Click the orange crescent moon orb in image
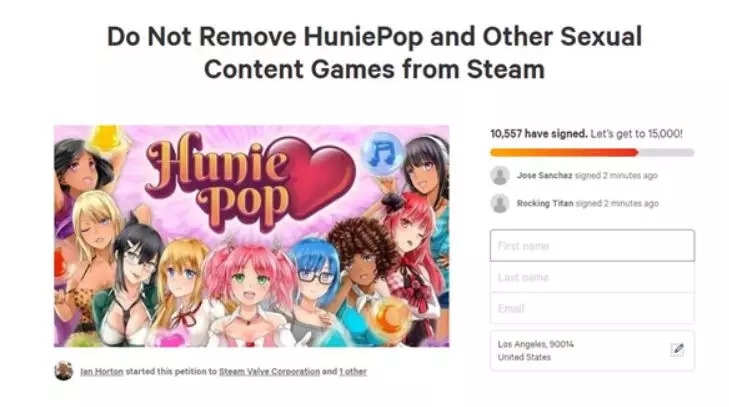Viewport: 729px width, 407px height. pos(391,318)
